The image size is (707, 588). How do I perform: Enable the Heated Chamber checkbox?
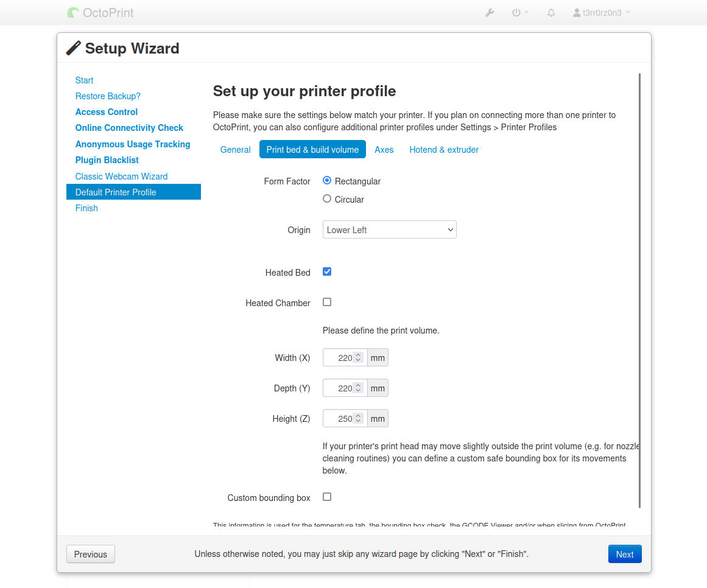327,302
